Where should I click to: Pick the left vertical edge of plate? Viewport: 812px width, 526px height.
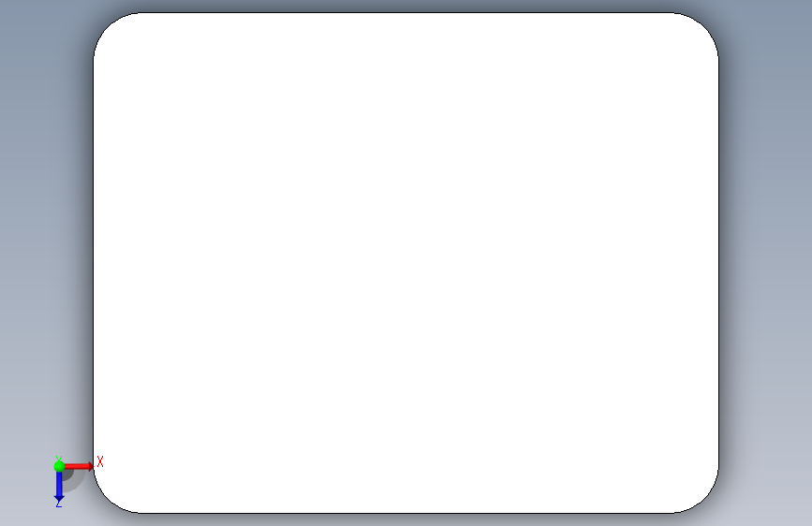94,263
